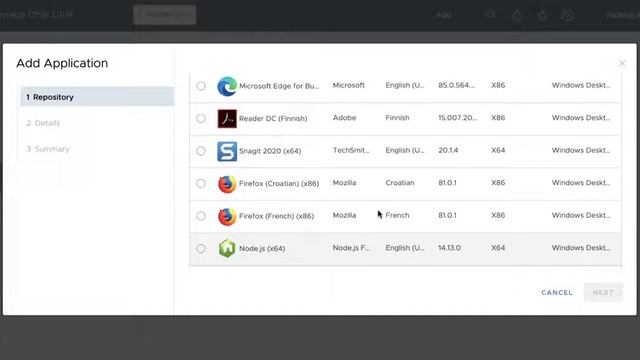640x360 pixels.
Task: Select Firefox (Croatian) (x86) radio button
Action: click(201, 183)
